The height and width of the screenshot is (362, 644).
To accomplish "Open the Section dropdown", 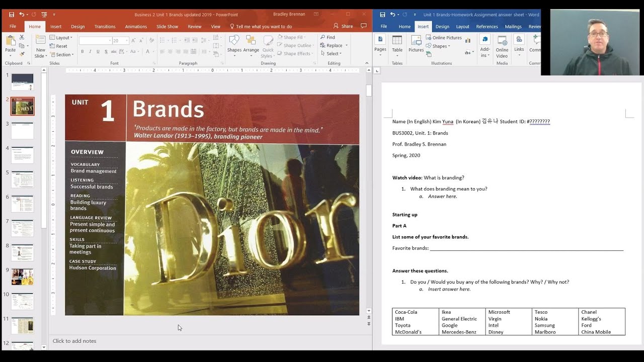I will click(x=61, y=54).
